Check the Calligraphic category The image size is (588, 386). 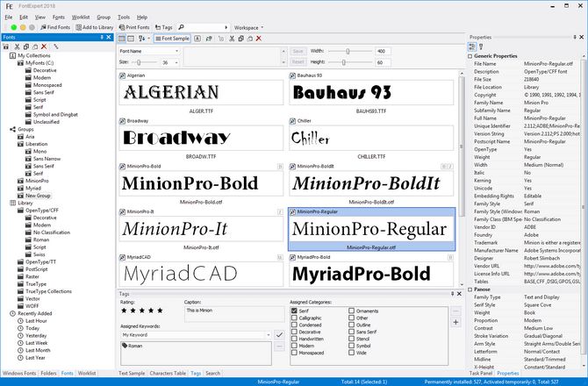pos(294,318)
